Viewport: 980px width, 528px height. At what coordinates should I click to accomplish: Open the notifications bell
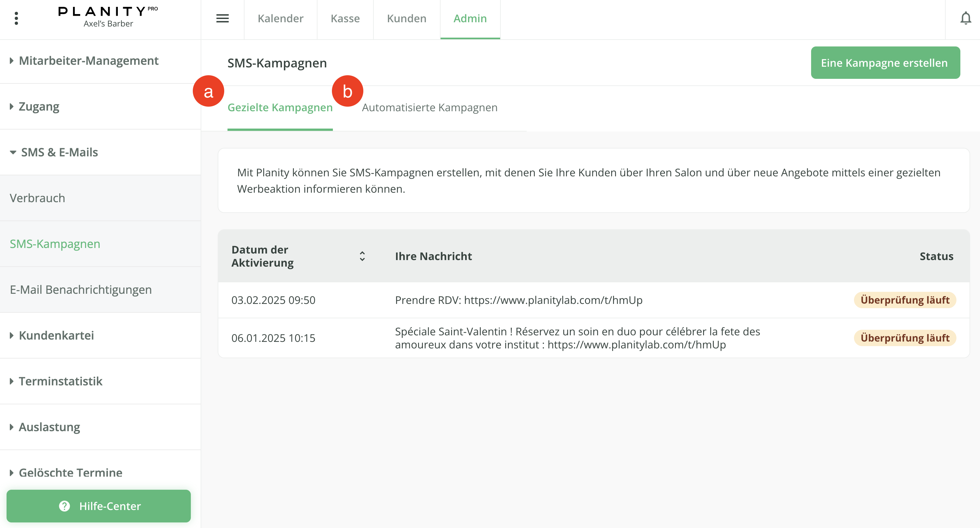(x=965, y=18)
